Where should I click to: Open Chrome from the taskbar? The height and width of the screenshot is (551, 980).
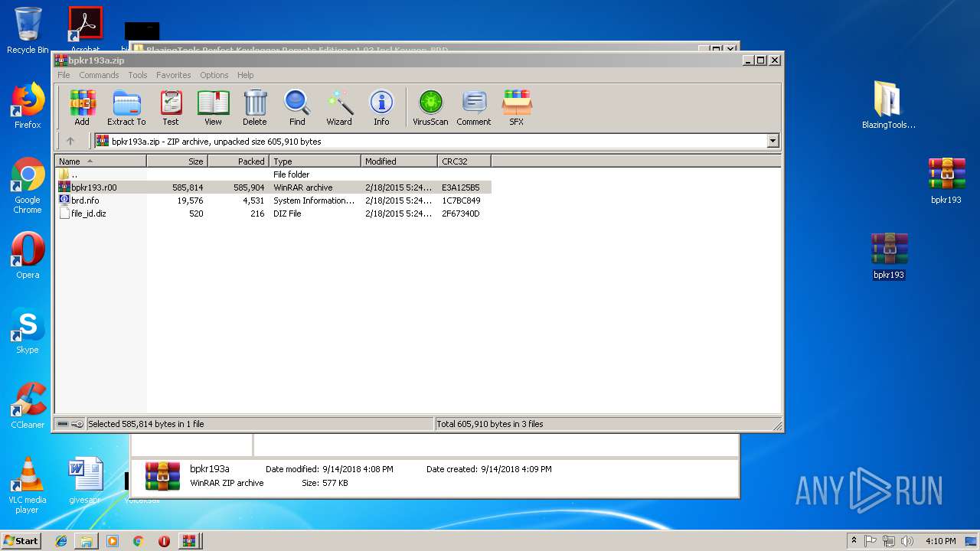point(138,541)
